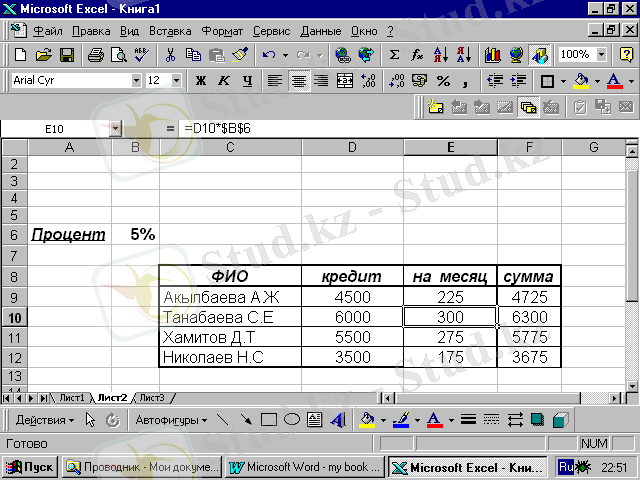Select the Rectangle drawing tool
The image size is (640, 480).
tap(268, 420)
